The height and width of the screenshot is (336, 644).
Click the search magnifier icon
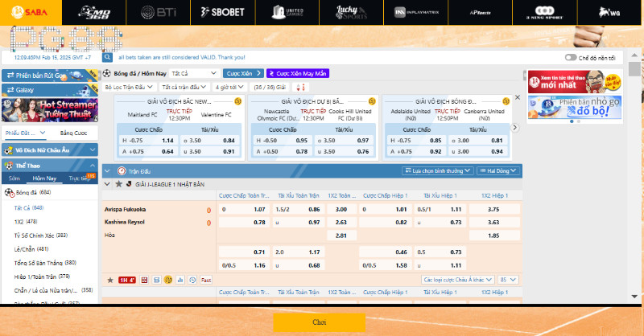pyautogui.click(x=108, y=57)
